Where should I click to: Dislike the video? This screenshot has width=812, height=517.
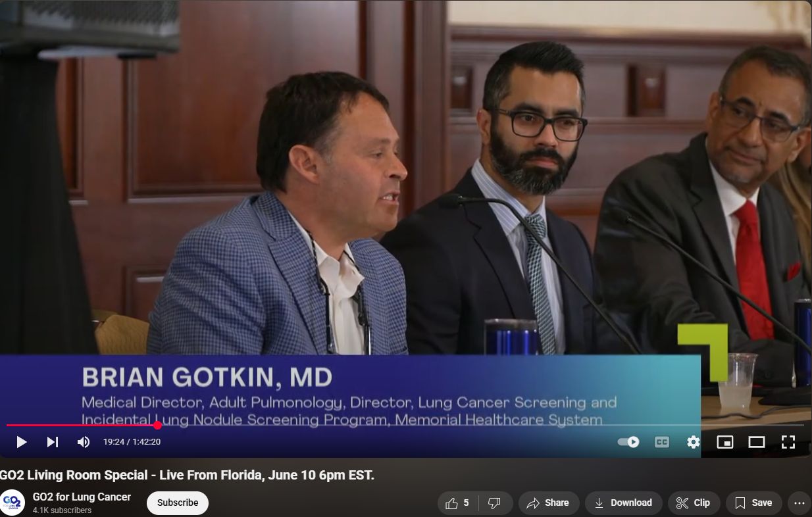click(495, 503)
